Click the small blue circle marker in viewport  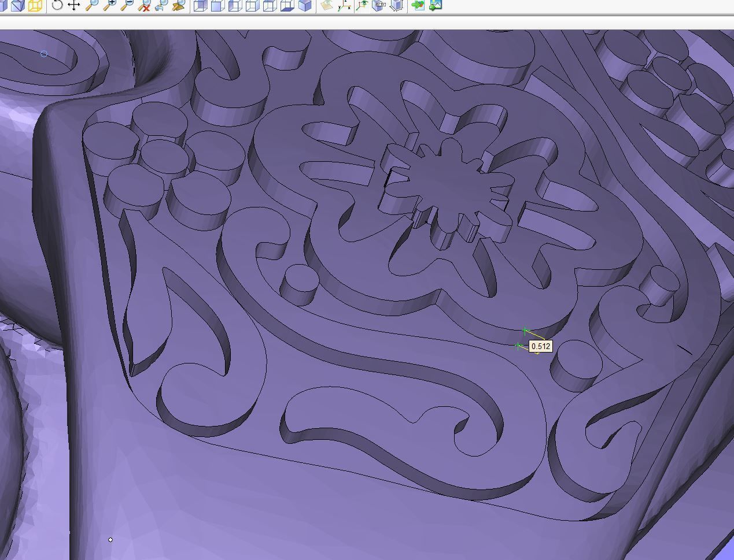44,54
